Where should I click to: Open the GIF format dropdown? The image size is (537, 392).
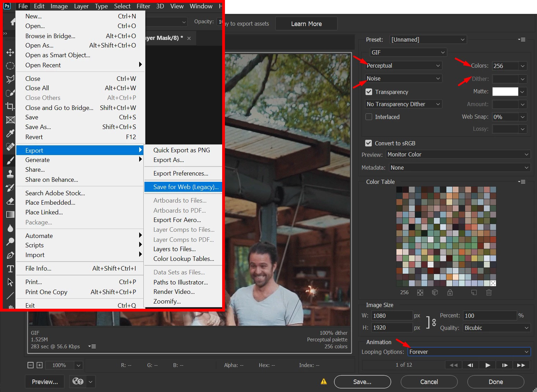[408, 52]
